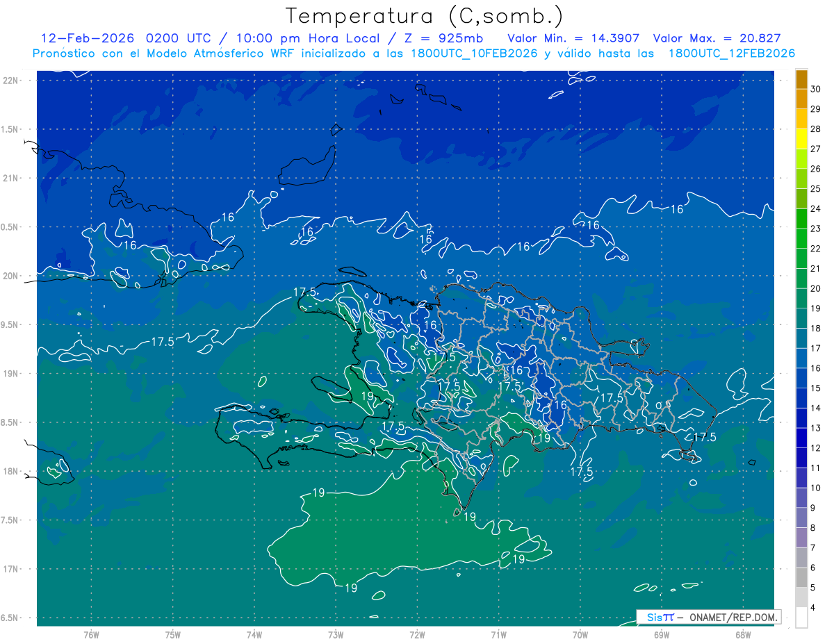Click the Temperatura (C,somb.) map title

point(425,16)
